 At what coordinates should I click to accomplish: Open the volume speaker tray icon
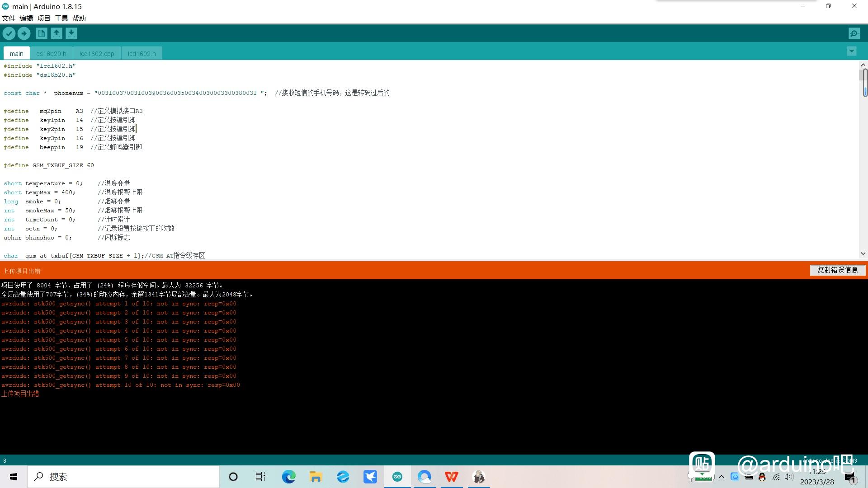[x=789, y=477]
